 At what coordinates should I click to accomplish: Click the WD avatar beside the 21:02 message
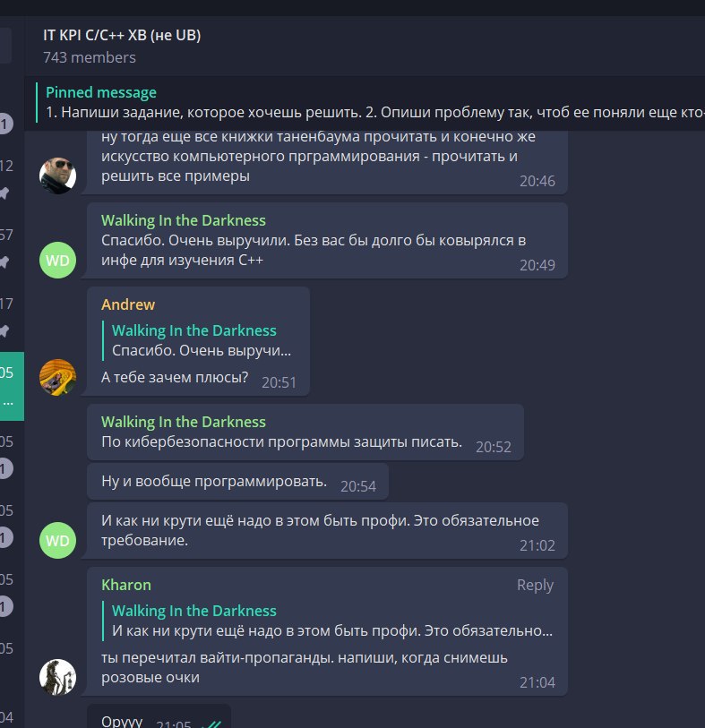click(x=57, y=541)
